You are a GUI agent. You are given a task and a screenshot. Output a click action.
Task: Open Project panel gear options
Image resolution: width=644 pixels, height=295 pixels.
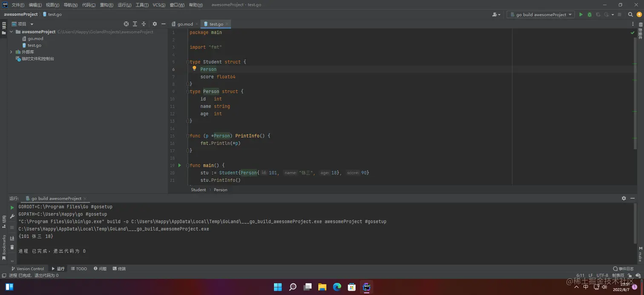pyautogui.click(x=155, y=24)
